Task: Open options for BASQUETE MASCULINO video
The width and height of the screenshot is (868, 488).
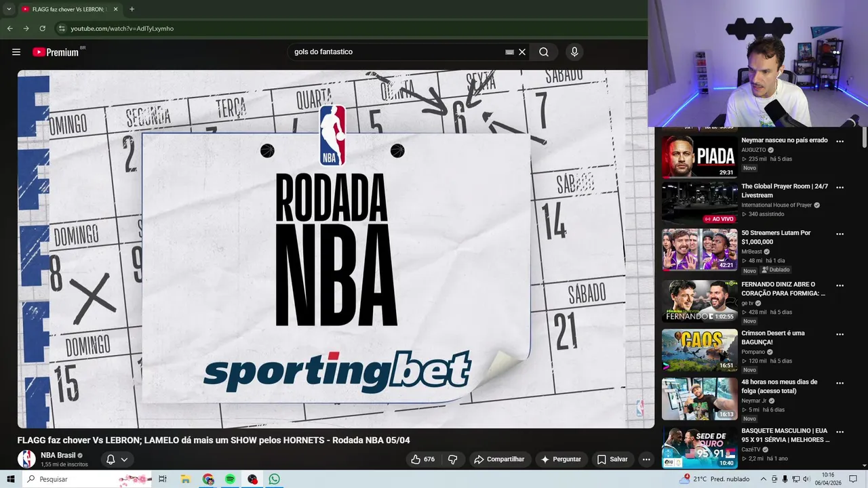Action: click(x=840, y=432)
